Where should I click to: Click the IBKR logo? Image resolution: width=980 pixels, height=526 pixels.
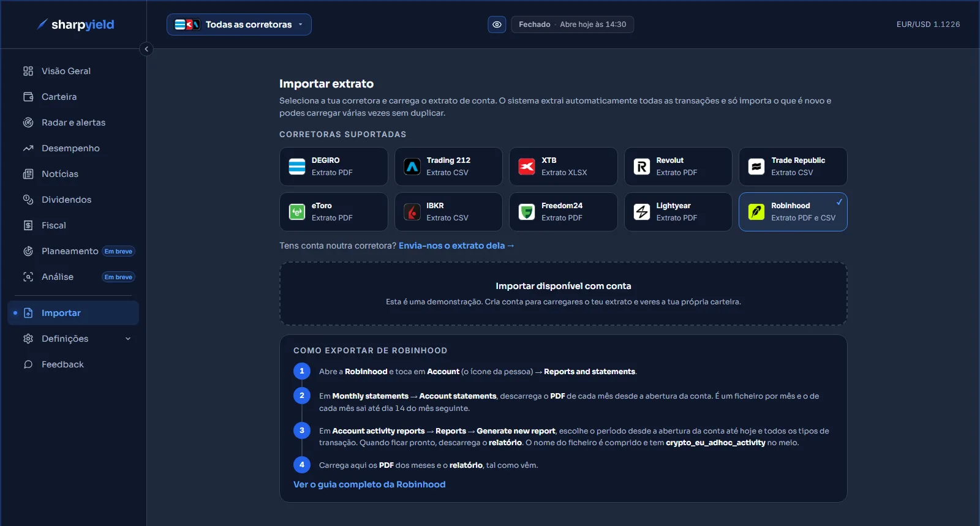pyautogui.click(x=412, y=212)
